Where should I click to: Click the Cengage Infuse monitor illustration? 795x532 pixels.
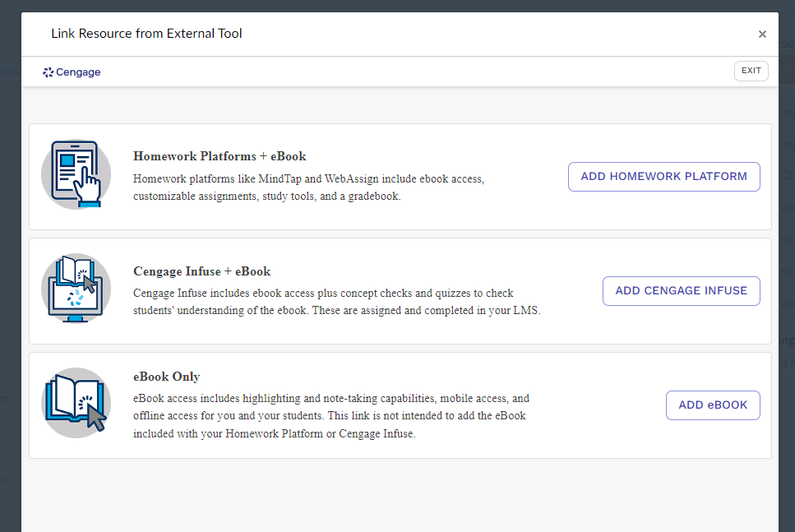tap(76, 289)
